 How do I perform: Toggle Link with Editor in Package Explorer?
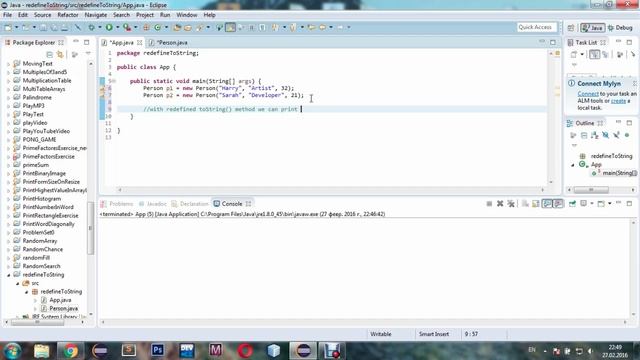pyautogui.click(x=60, y=54)
